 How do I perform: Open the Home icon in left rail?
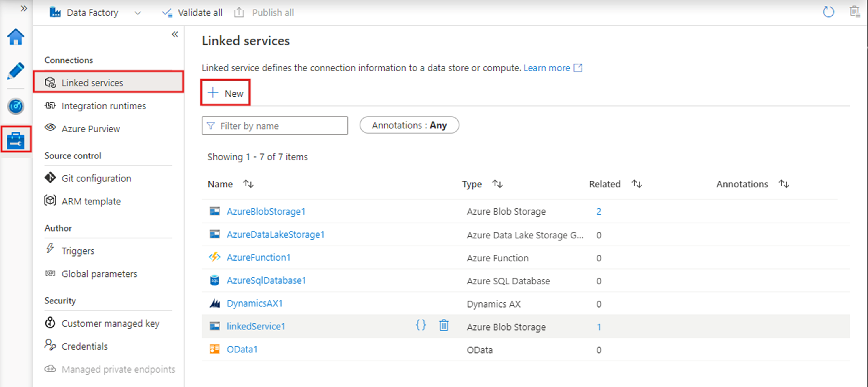(16, 37)
